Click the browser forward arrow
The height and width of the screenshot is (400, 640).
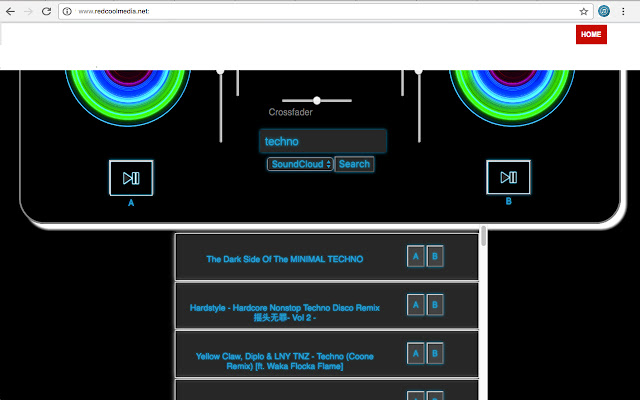coord(28,11)
